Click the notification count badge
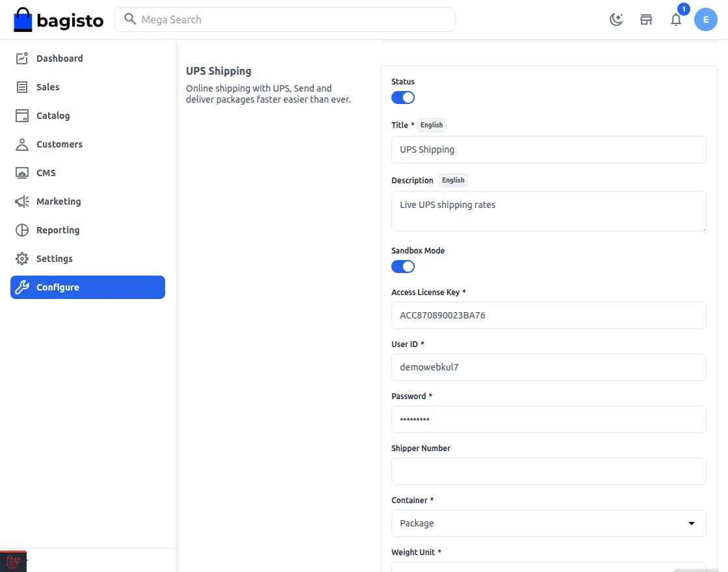728x572 pixels. 683,9
